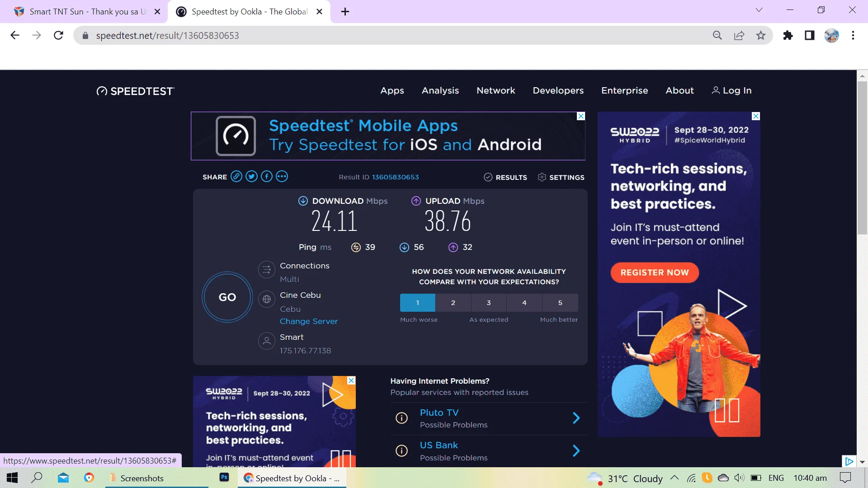Copy result link via share link icon

click(236, 177)
